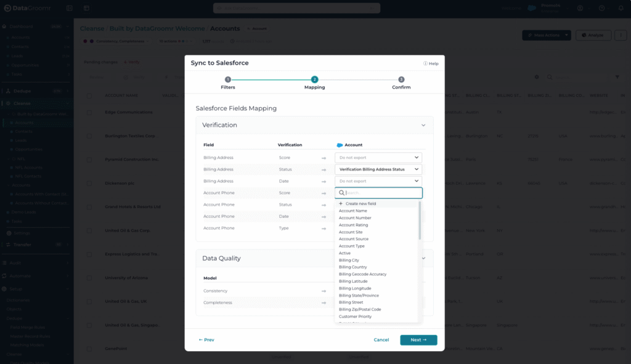Expand the Transfer sidebar section
The image size is (631, 364).
[x=67, y=245]
